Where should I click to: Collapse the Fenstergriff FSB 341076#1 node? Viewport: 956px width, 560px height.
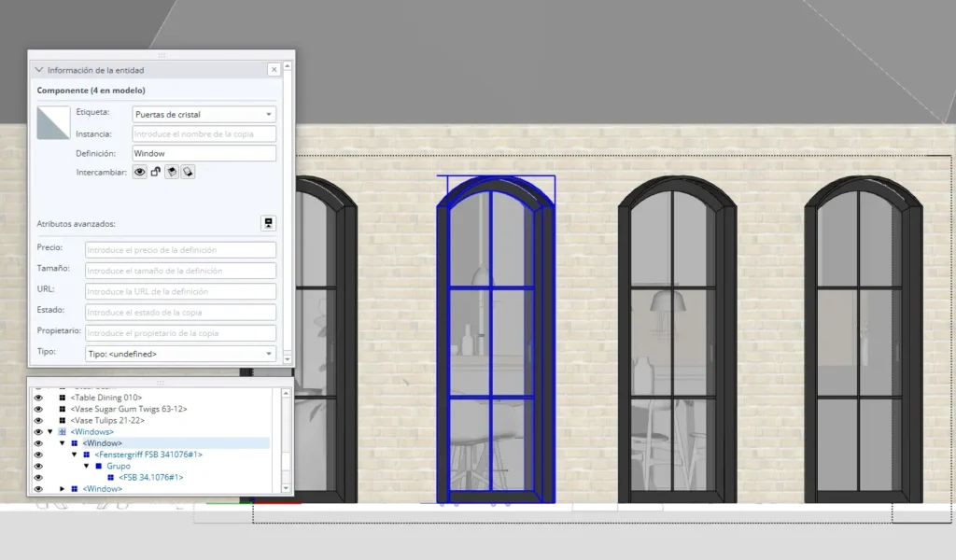tap(75, 455)
